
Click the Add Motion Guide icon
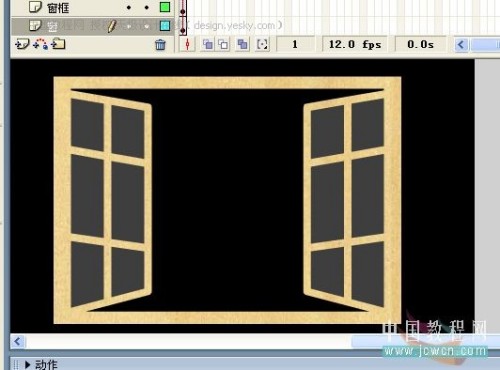[x=40, y=44]
